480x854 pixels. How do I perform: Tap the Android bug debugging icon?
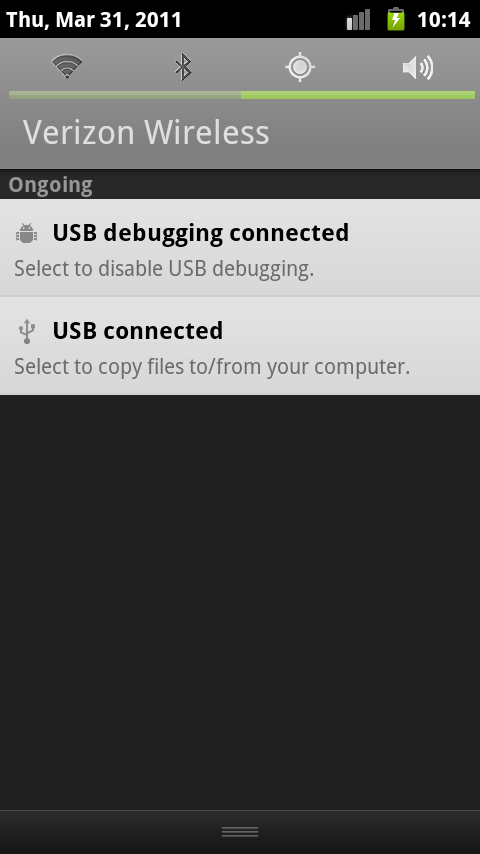[27, 233]
